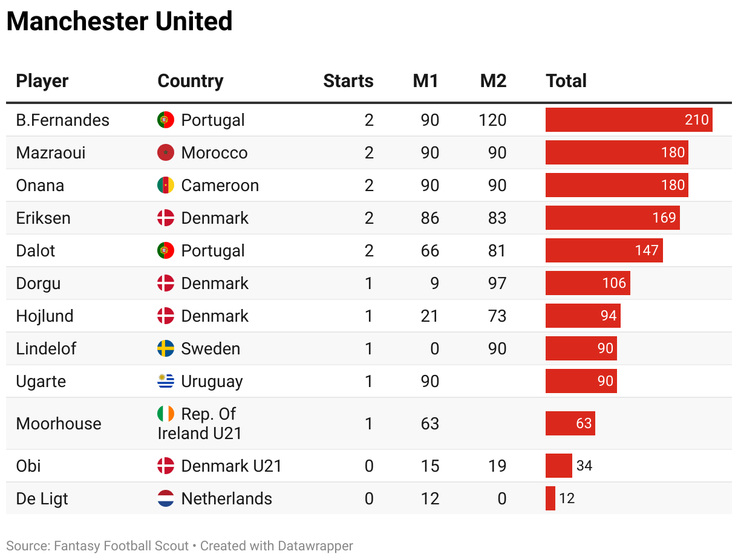Click the red 169 bar for Eriksen

tap(612, 218)
